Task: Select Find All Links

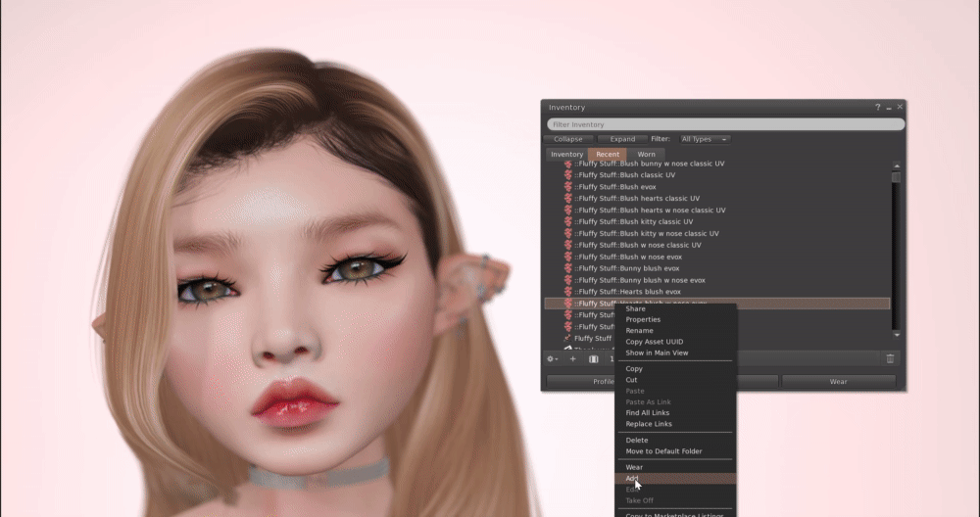Action: [647, 413]
